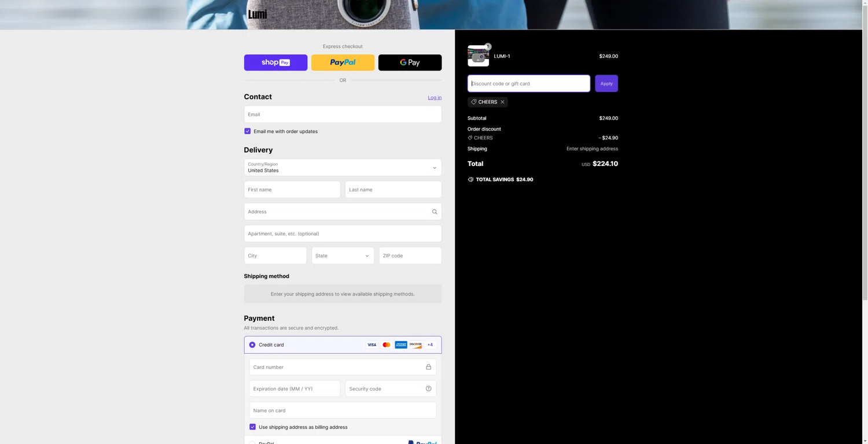Toggle Use shipping address as billing address

coord(252,427)
